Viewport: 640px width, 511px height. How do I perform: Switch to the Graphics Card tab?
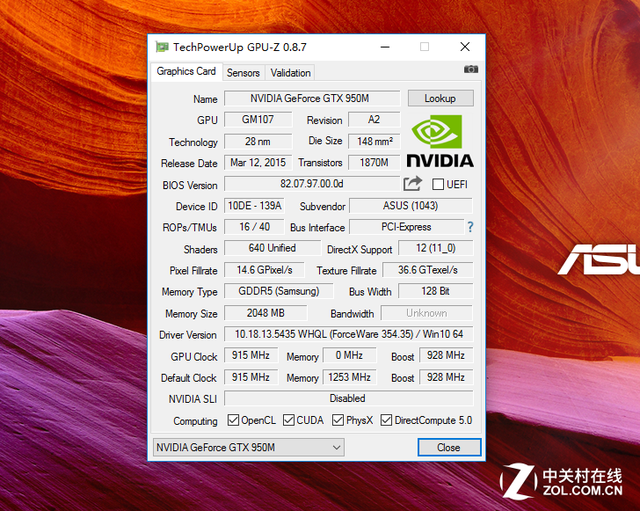click(x=186, y=71)
